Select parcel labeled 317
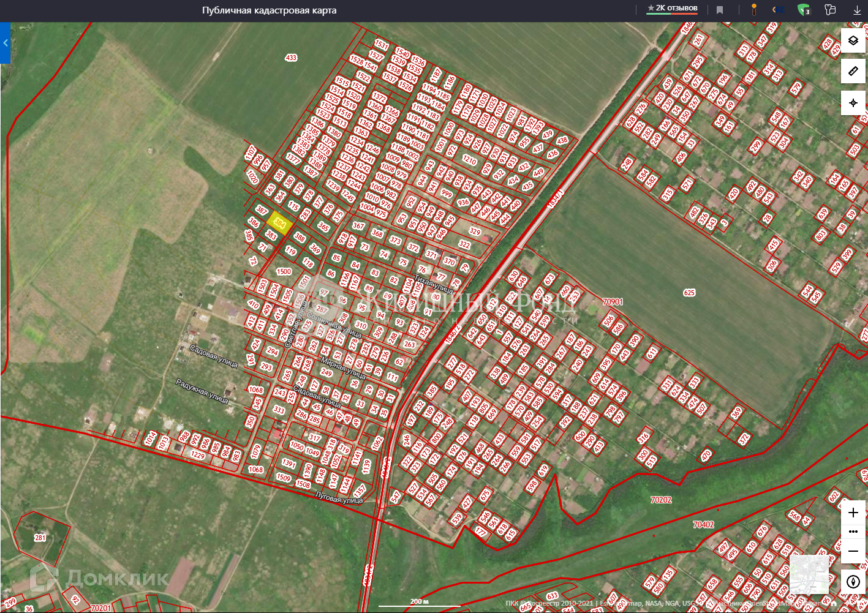The width and height of the screenshot is (868, 613). point(314,438)
